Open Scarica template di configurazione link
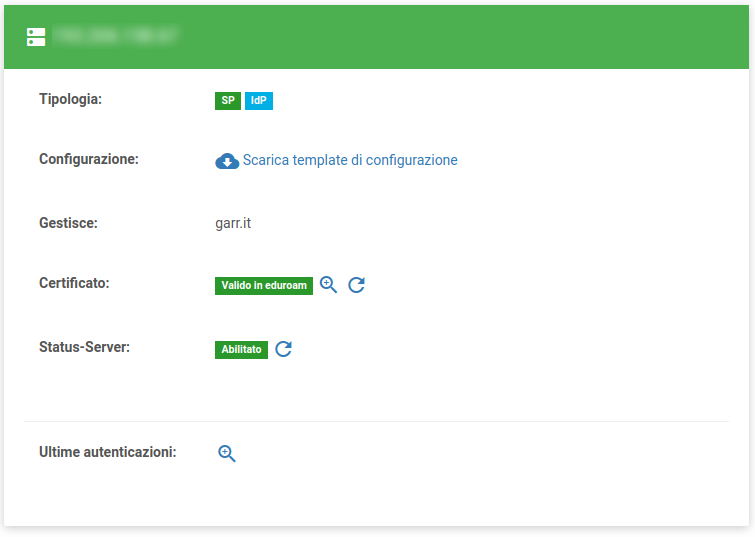The height and width of the screenshot is (537, 755). tap(349, 160)
